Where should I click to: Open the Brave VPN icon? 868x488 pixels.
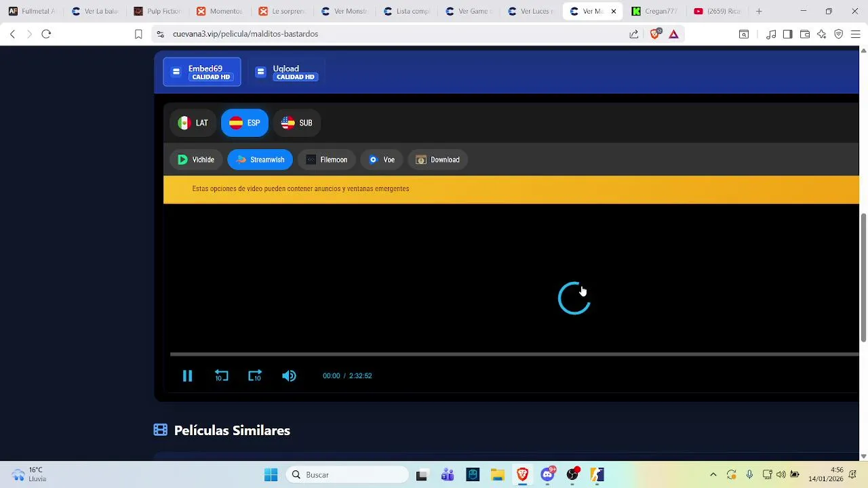(839, 34)
